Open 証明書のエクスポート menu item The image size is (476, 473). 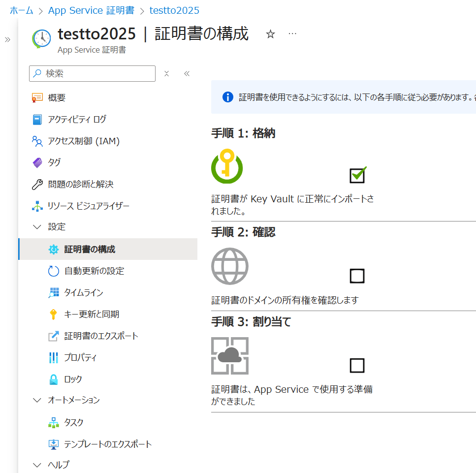coord(101,336)
